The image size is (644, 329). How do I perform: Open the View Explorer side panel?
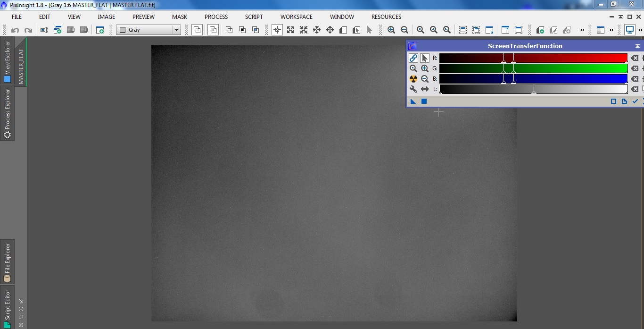[7, 62]
